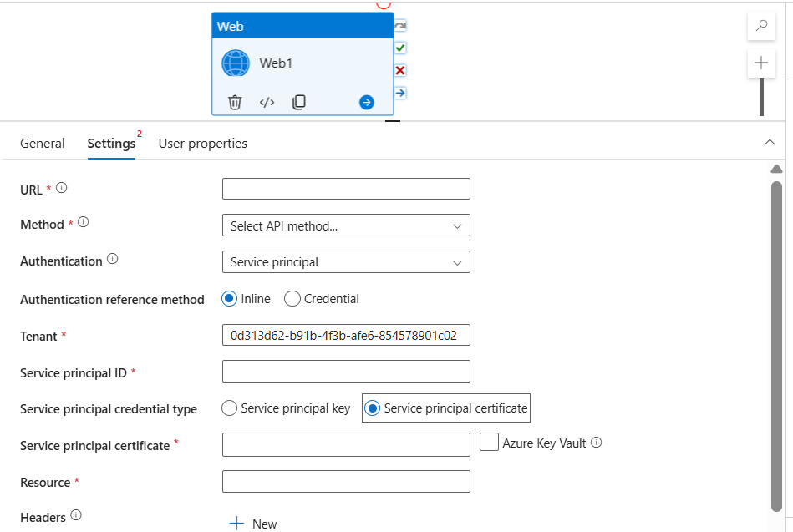Open the Authentication Service principal dropdown

347,262
